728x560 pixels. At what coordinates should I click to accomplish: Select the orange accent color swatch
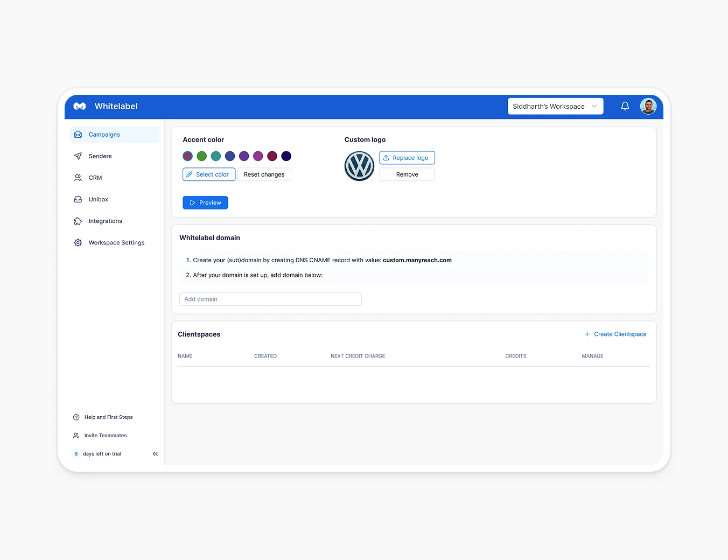tap(187, 156)
